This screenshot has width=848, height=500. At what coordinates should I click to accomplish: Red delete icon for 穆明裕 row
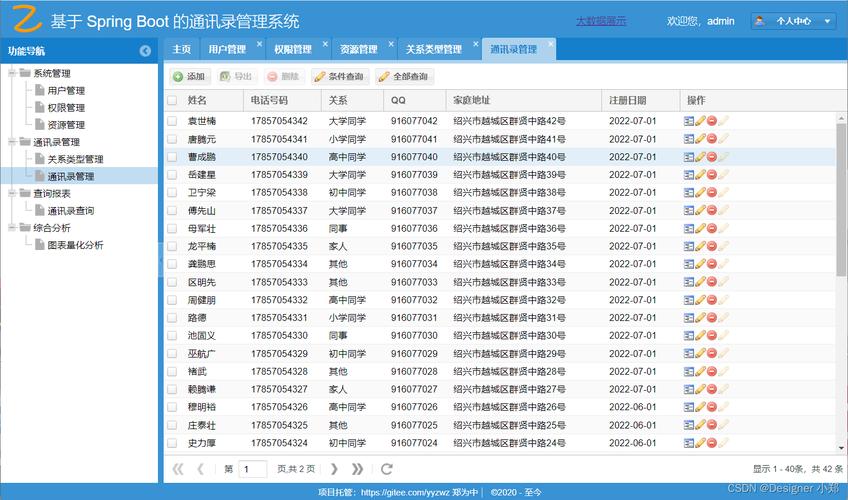[712, 406]
